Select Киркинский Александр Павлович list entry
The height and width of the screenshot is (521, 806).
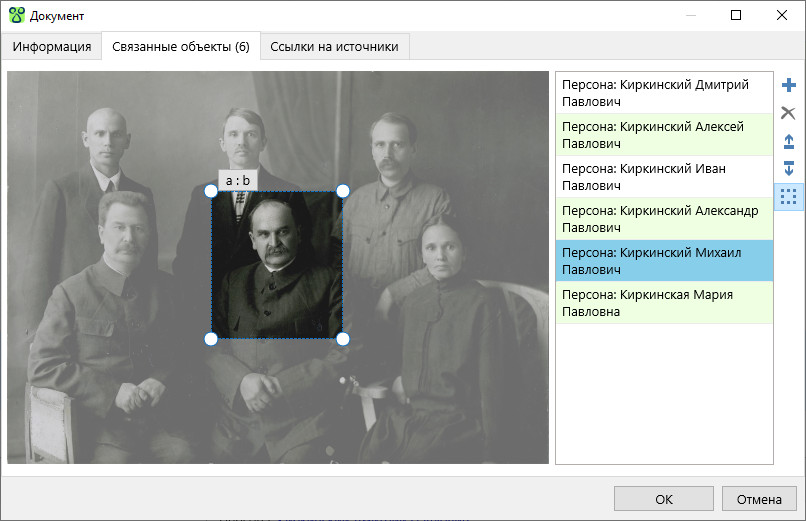[664, 219]
